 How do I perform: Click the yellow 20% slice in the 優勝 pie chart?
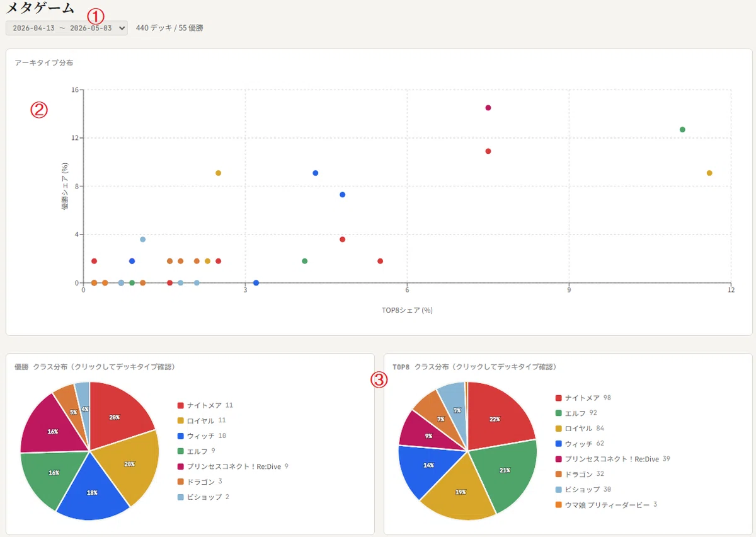click(x=130, y=465)
